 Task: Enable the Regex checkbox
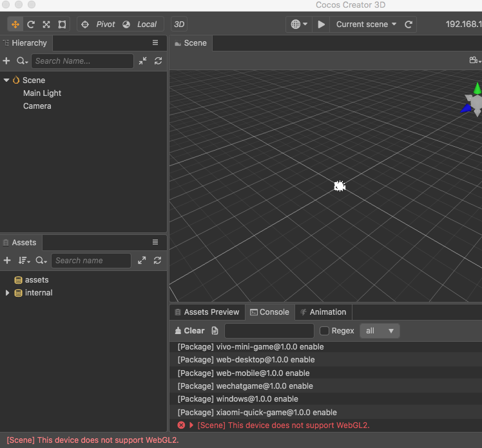coord(324,331)
